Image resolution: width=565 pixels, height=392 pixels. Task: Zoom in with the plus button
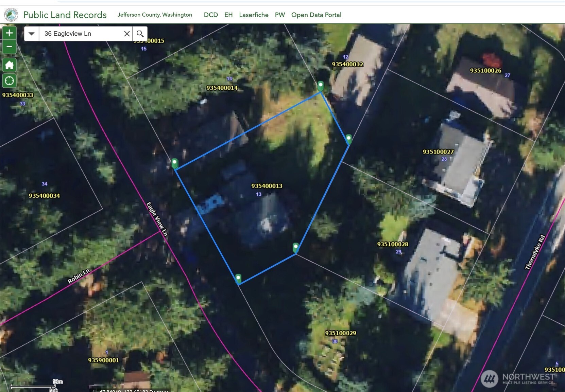(10, 33)
